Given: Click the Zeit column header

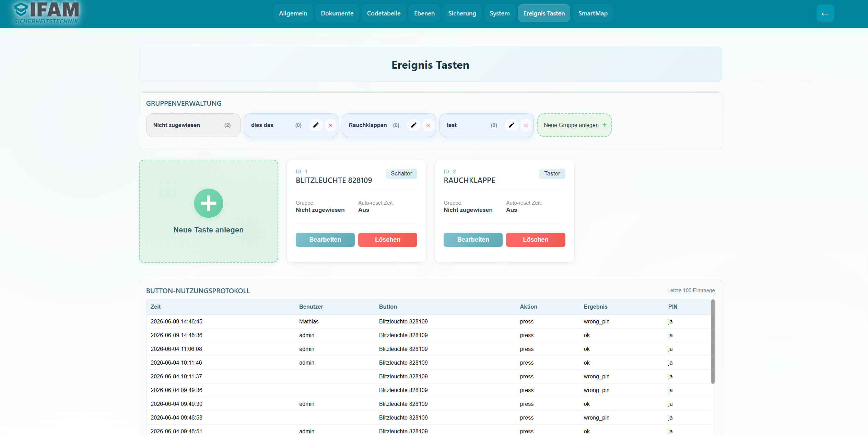Looking at the screenshot, I should tap(155, 307).
